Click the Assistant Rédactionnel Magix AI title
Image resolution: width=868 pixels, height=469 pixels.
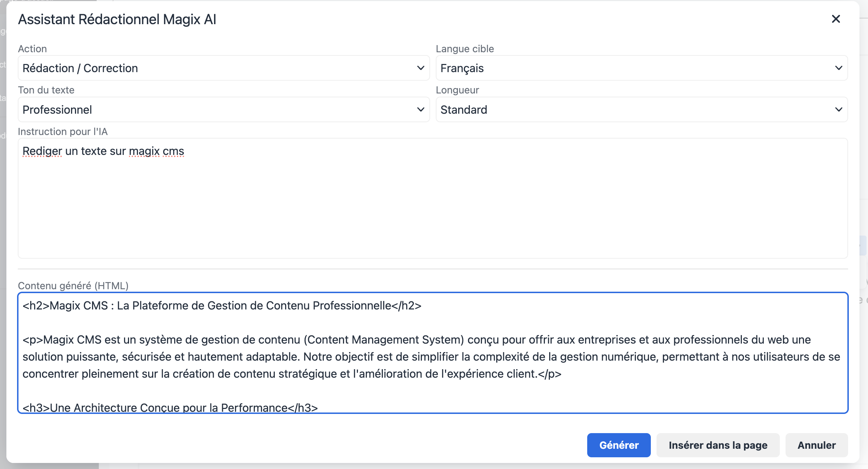pos(117,20)
